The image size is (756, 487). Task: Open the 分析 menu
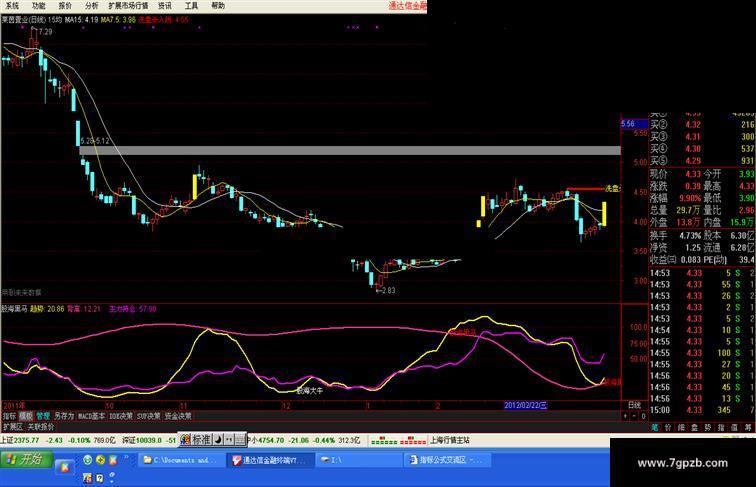tap(91, 6)
